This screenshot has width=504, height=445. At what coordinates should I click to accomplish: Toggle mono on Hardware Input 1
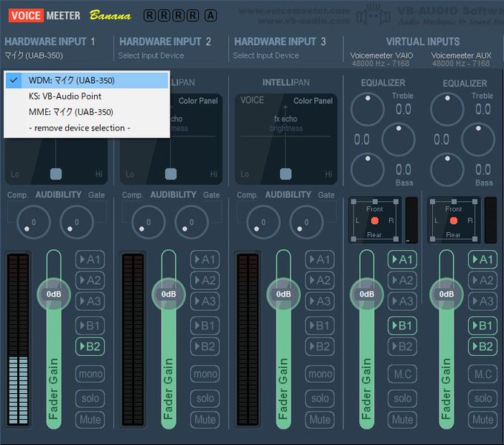click(90, 374)
